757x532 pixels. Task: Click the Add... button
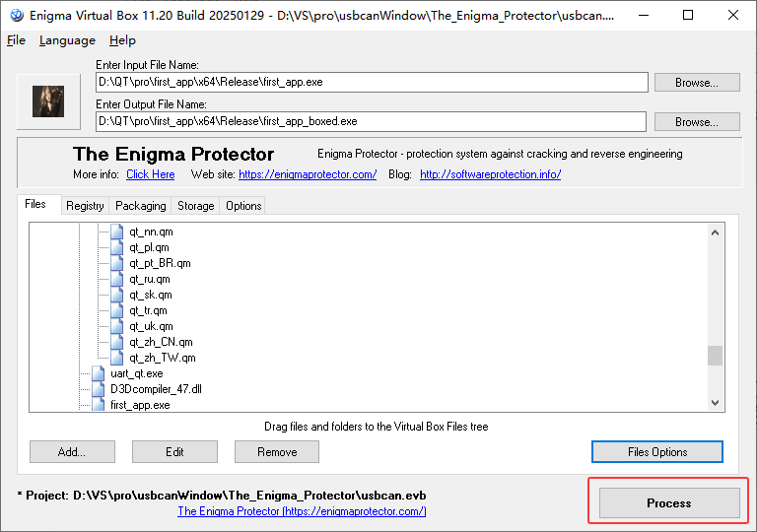(72, 452)
